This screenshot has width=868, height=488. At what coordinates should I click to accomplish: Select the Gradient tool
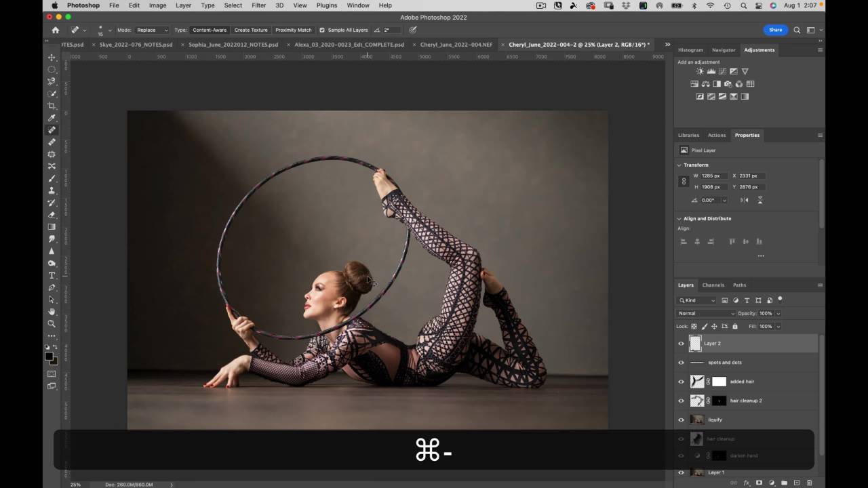tap(52, 227)
